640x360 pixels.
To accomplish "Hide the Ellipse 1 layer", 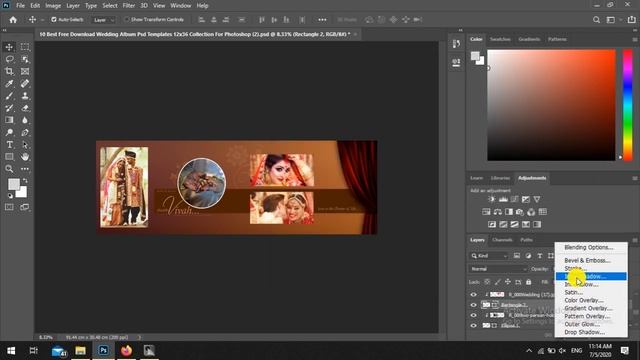I will tap(473, 326).
